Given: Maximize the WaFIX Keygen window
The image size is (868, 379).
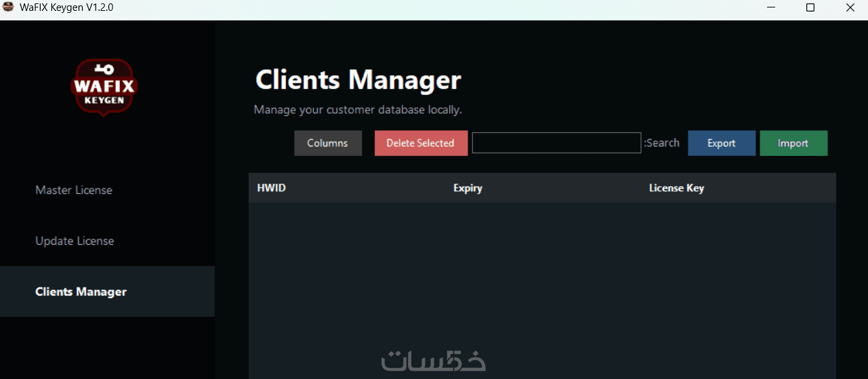Looking at the screenshot, I should [x=810, y=8].
